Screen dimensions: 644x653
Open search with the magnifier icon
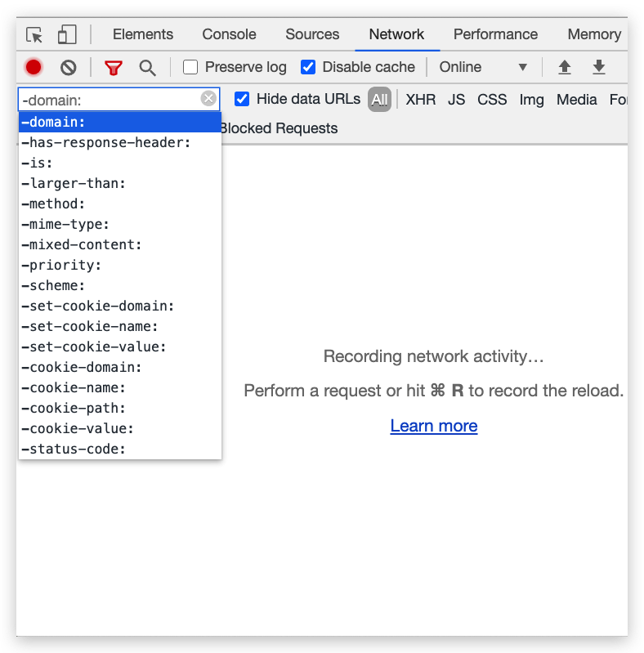click(147, 68)
